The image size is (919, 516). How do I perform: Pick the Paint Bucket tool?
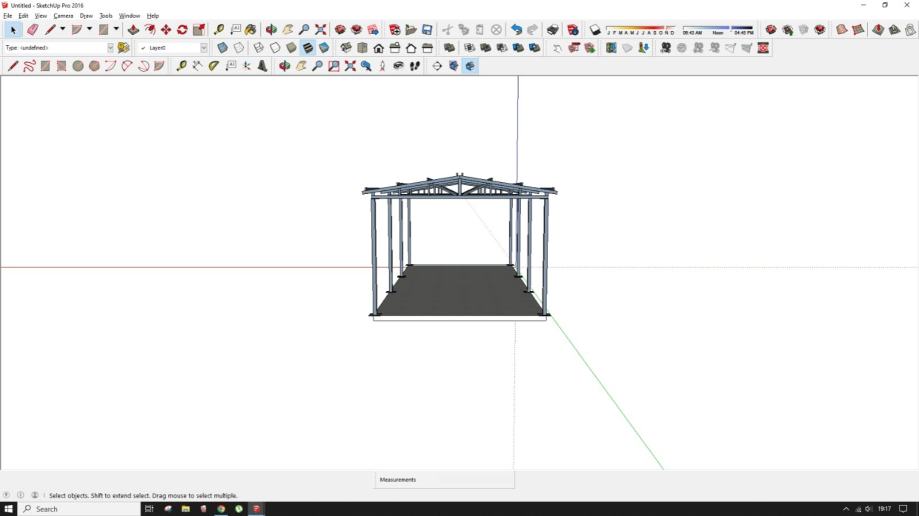(x=251, y=30)
